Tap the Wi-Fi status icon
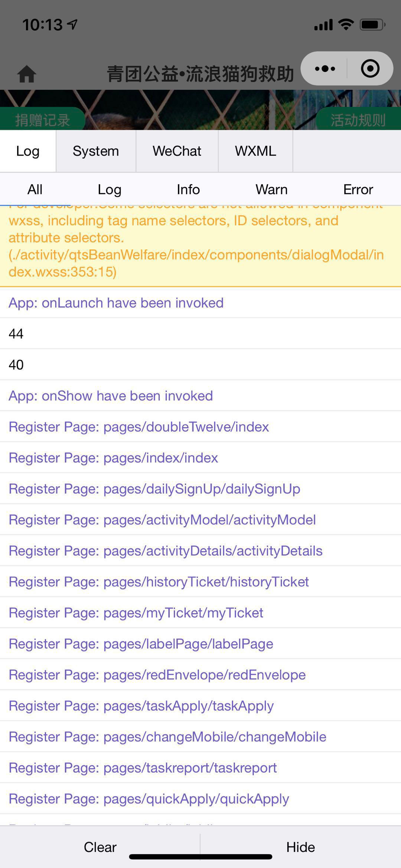401x868 pixels. point(346,24)
